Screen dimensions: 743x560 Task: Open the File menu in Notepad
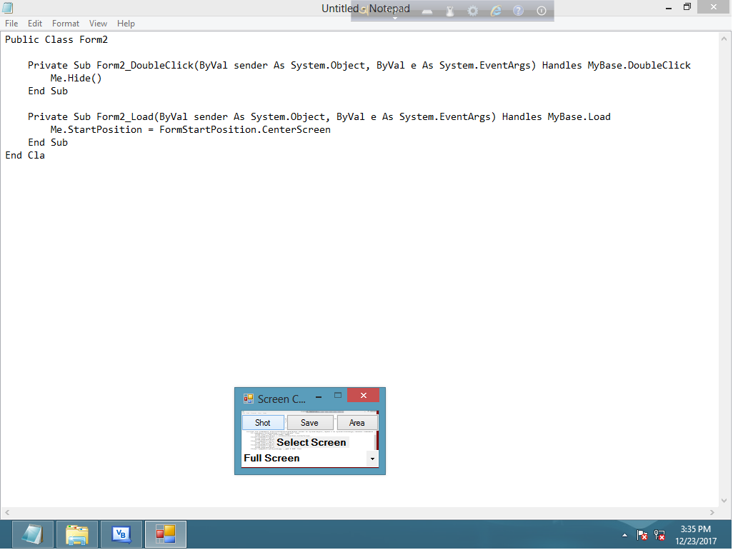click(x=11, y=23)
